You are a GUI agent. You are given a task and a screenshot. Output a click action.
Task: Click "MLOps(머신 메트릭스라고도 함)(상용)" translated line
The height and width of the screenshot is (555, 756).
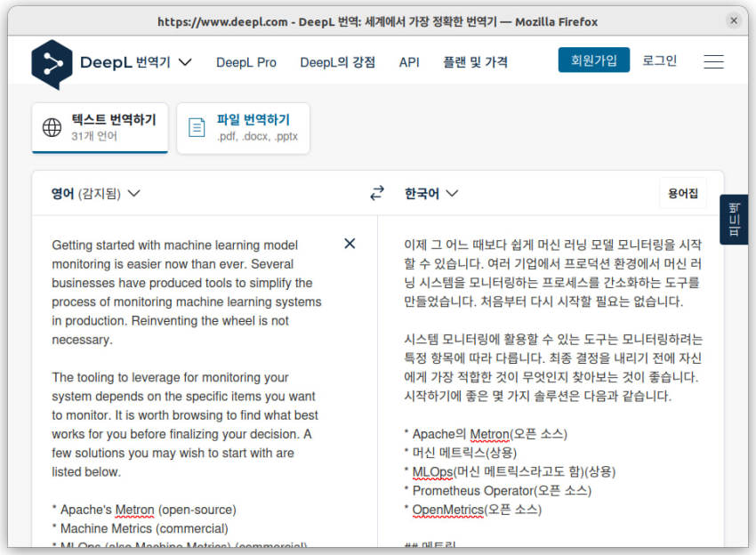tap(510, 471)
